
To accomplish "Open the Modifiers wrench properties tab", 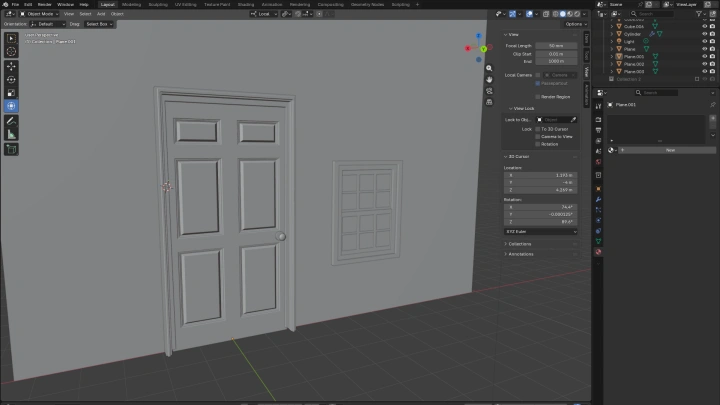I will [x=598, y=199].
